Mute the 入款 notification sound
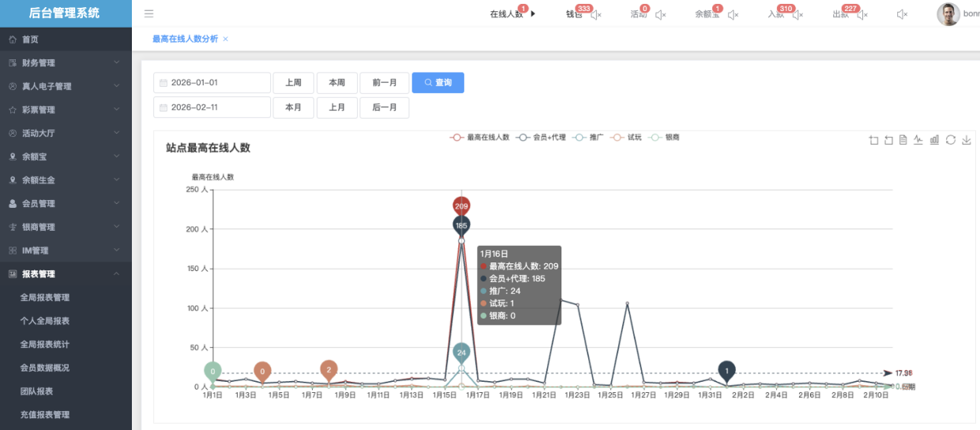The height and width of the screenshot is (430, 980). (798, 14)
